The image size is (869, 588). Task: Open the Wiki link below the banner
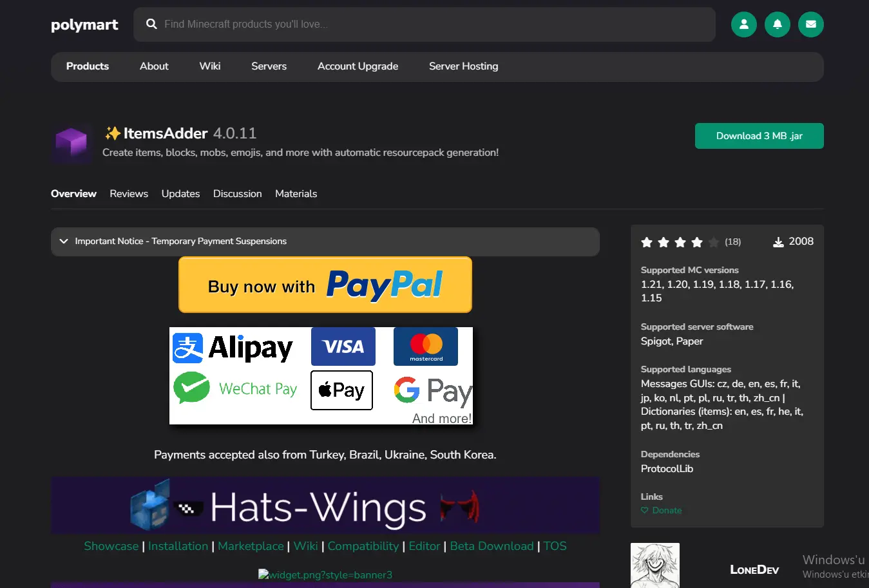pos(305,546)
